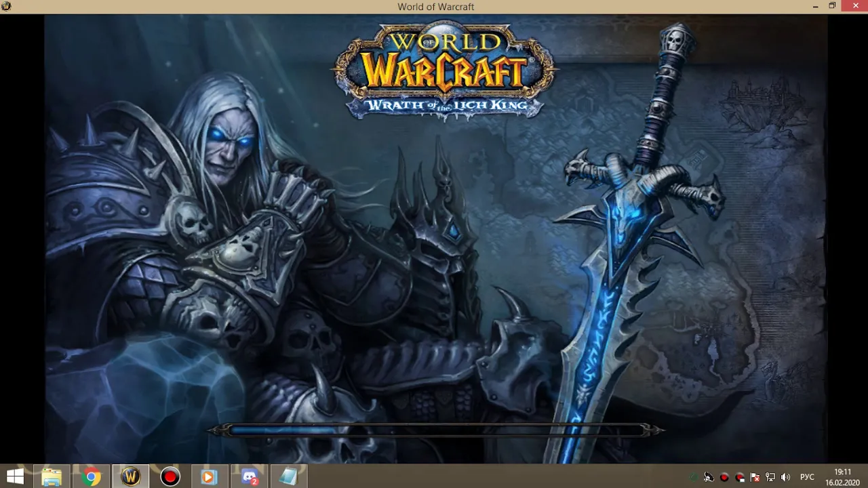The width and height of the screenshot is (868, 488).
Task: Open the network status tray icon
Action: pyautogui.click(x=770, y=477)
